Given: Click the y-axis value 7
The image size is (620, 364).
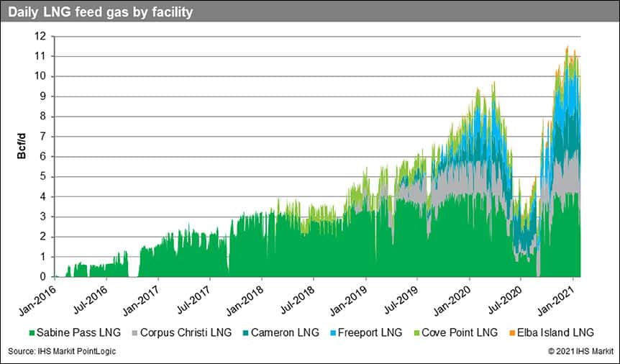Looking at the screenshot, I should [44, 137].
